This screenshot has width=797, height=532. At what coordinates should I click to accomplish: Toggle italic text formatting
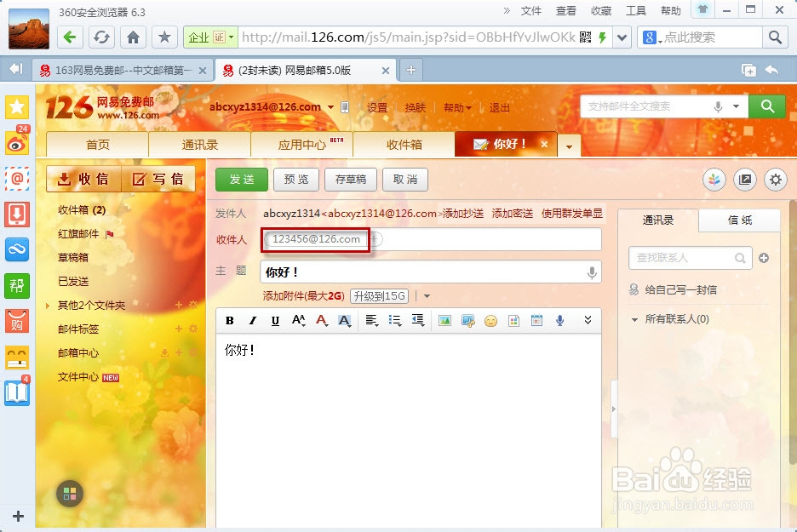[252, 321]
